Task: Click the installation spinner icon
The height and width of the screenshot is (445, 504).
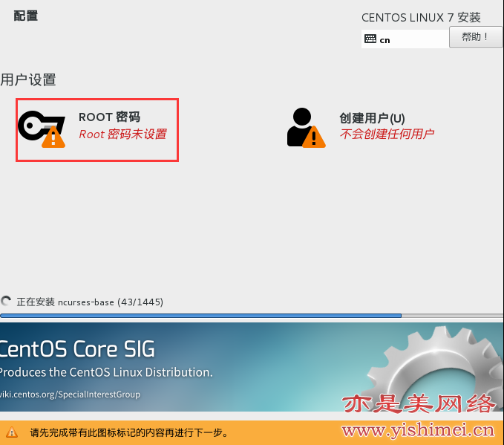Action: click(x=6, y=302)
